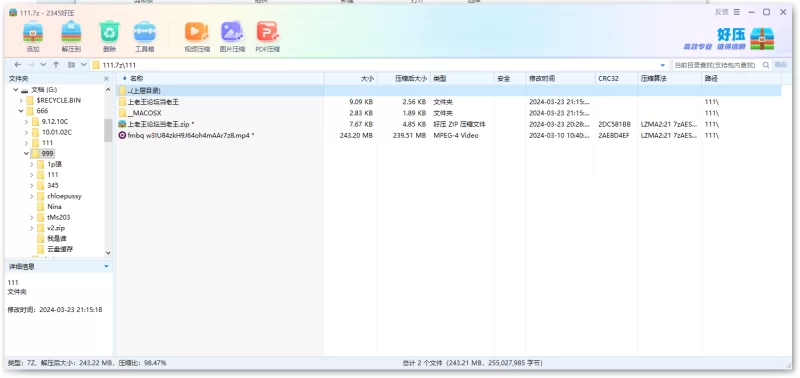800x378 pixels.
Task: Collapse the 999 tree node
Action: coord(26,154)
